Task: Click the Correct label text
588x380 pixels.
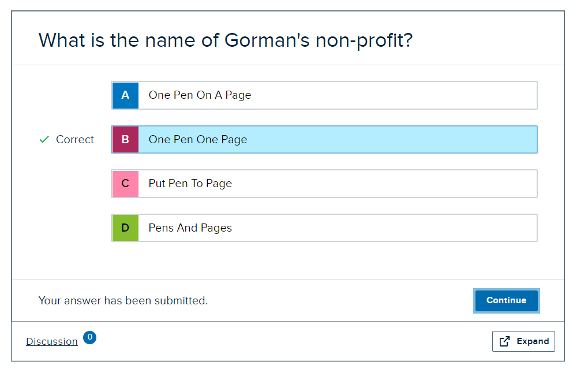Action: tap(75, 140)
